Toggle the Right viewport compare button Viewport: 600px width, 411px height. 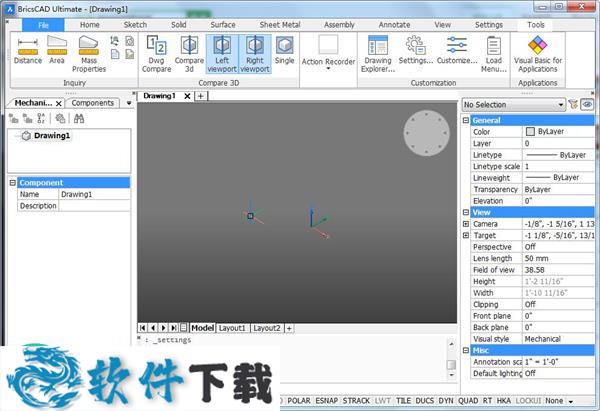click(x=255, y=54)
